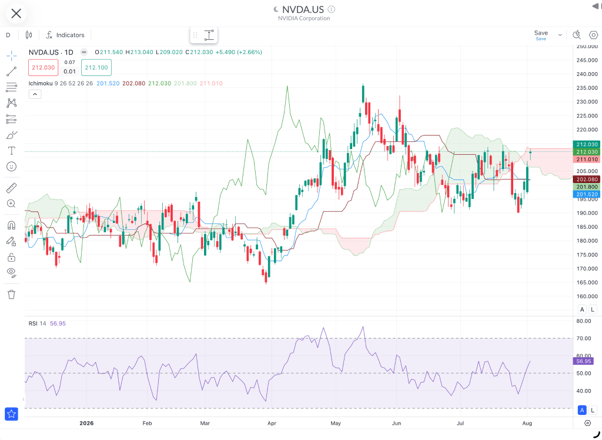Screen dimensions: 602x440
Task: Click the Jun time axis label
Action: 396,423
